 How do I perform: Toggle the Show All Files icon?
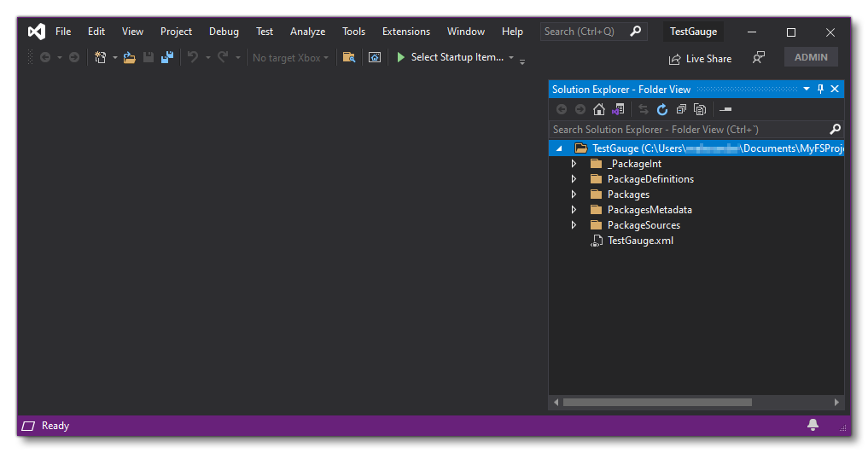click(x=700, y=109)
